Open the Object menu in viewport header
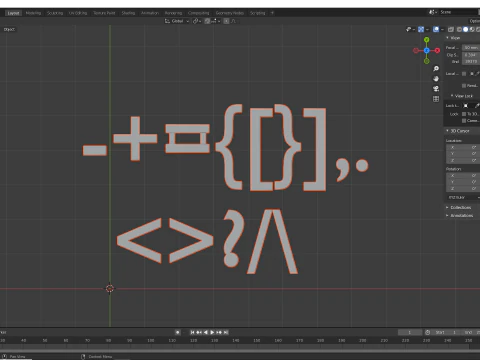The image size is (480, 360). click(9, 29)
